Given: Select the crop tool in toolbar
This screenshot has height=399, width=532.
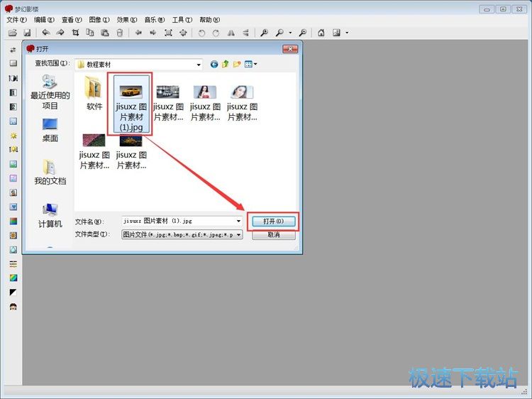Looking at the screenshot, I should click(x=75, y=33).
